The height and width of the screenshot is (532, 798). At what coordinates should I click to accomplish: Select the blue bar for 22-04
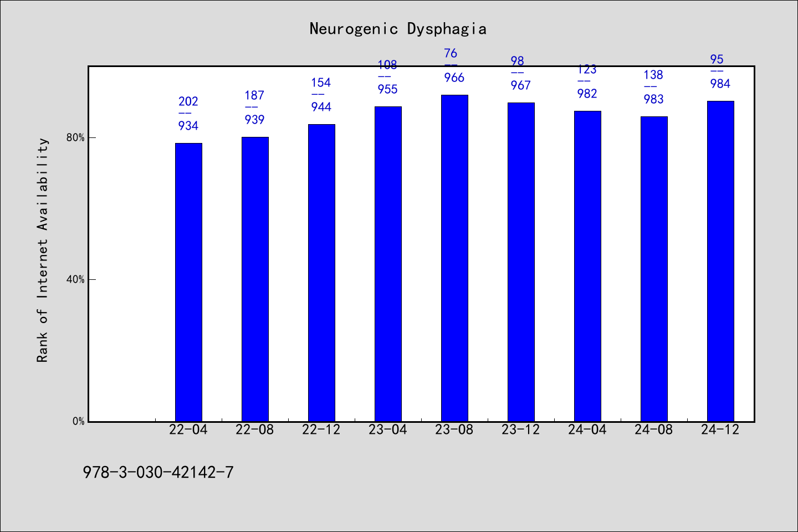tap(188, 282)
